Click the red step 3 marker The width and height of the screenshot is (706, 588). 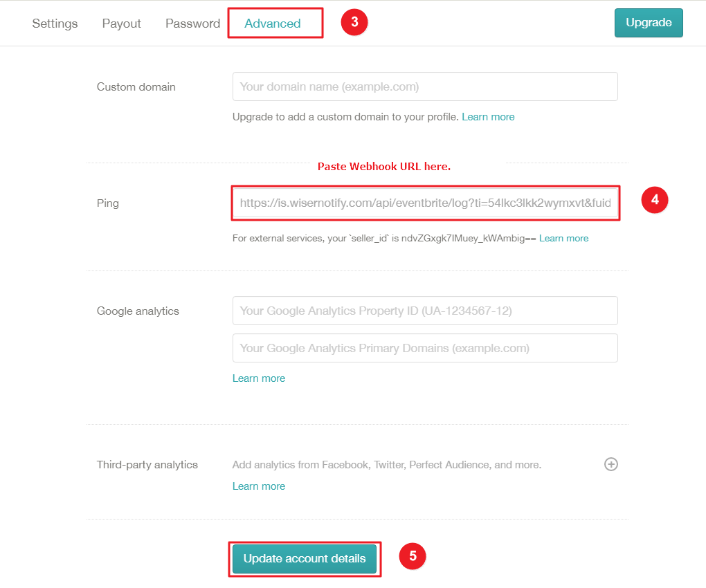(354, 22)
